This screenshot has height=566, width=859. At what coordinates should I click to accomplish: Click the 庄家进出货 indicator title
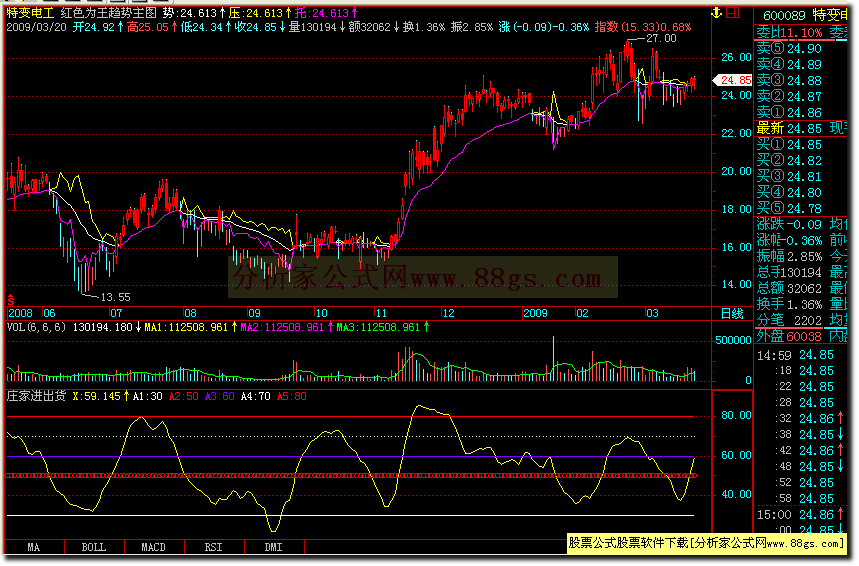pyautogui.click(x=36, y=397)
